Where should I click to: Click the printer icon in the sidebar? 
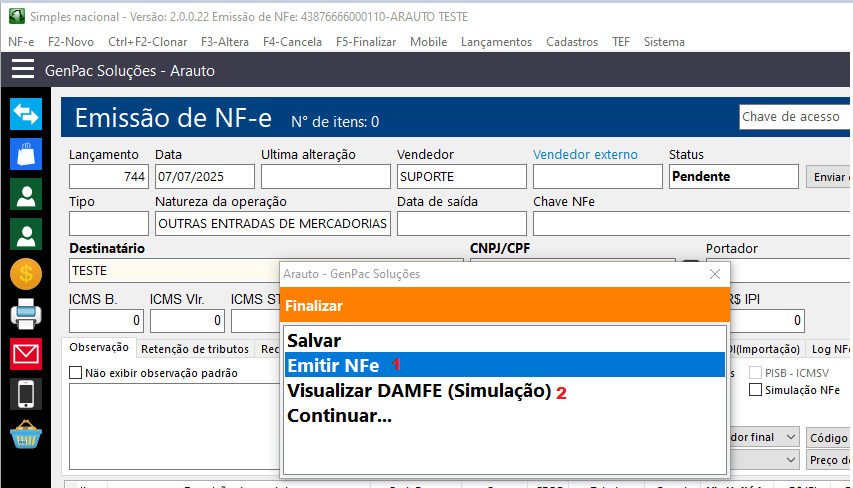point(25,314)
